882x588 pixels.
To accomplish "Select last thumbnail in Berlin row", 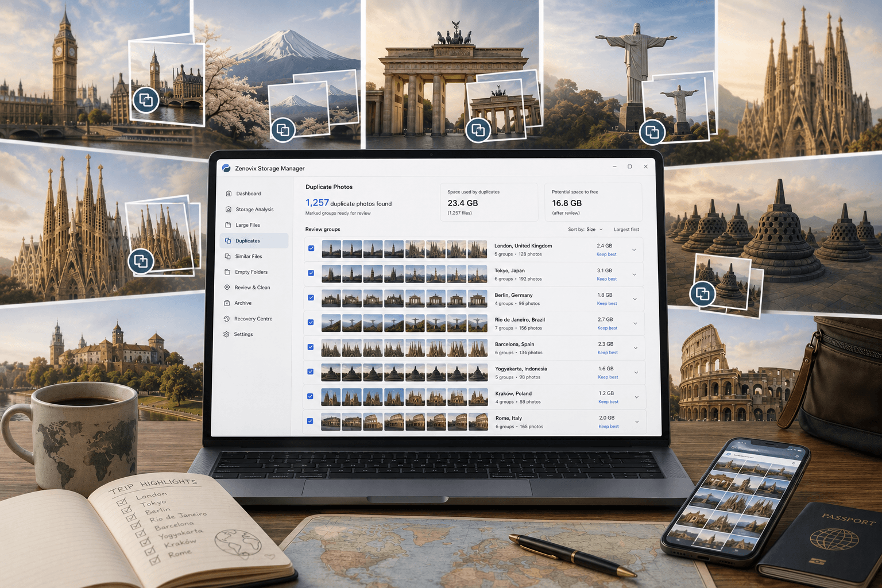I will pyautogui.click(x=478, y=299).
